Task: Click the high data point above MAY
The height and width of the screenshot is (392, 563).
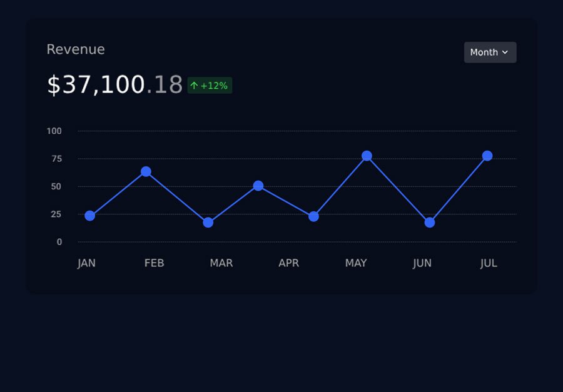Action: 367,156
